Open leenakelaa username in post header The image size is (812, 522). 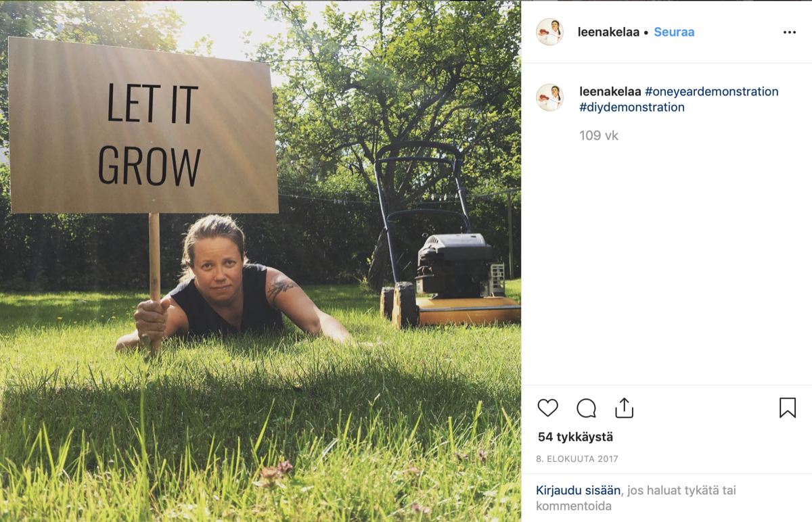click(x=608, y=32)
